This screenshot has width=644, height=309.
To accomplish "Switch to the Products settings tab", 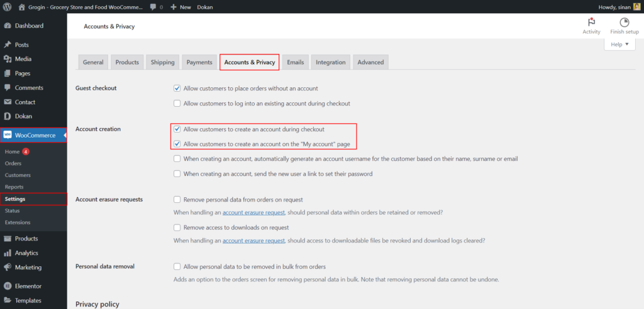I will (x=127, y=62).
